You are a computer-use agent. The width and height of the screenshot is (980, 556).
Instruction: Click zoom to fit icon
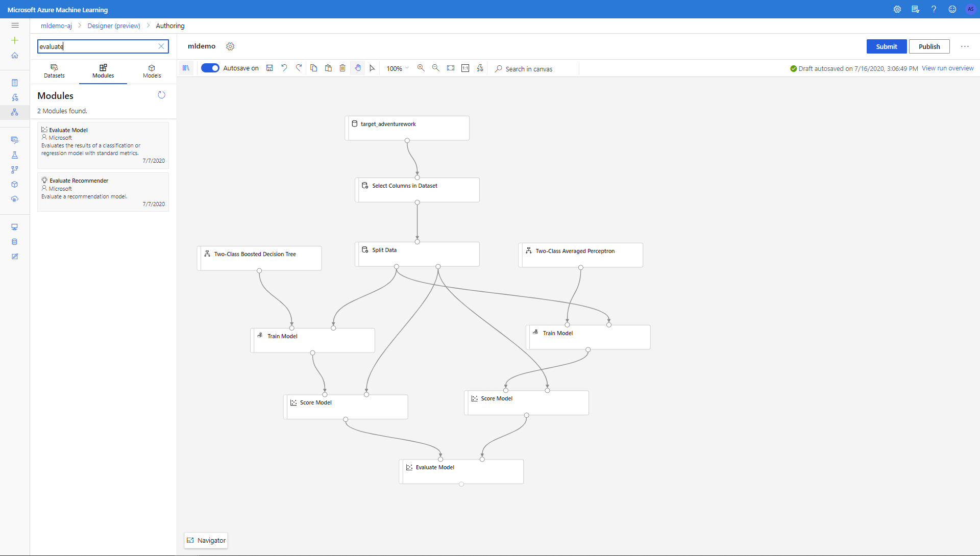[451, 68]
